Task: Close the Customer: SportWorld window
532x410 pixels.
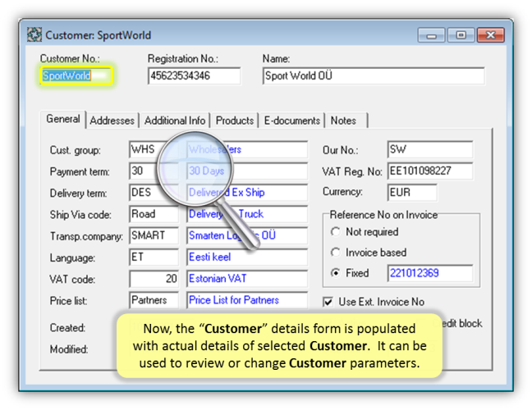Action: coord(491,35)
